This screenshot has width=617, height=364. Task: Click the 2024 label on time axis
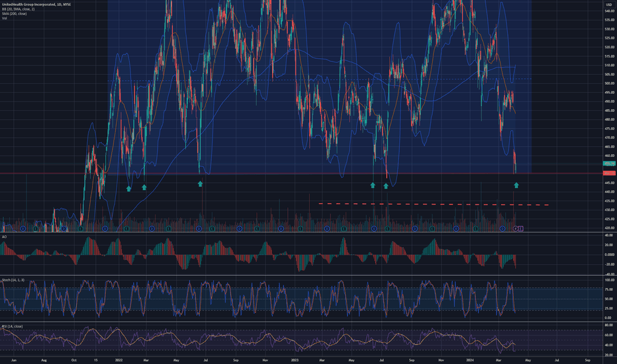(x=469, y=360)
